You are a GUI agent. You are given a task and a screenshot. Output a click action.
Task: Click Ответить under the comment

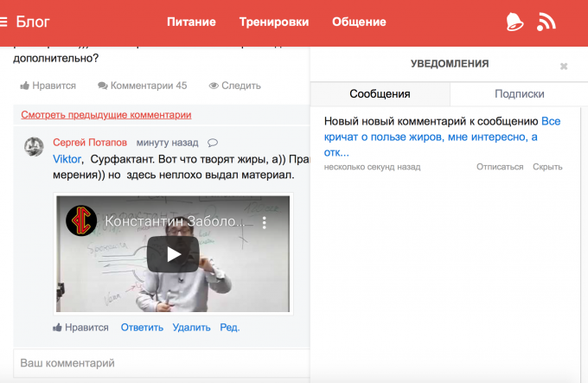142,328
